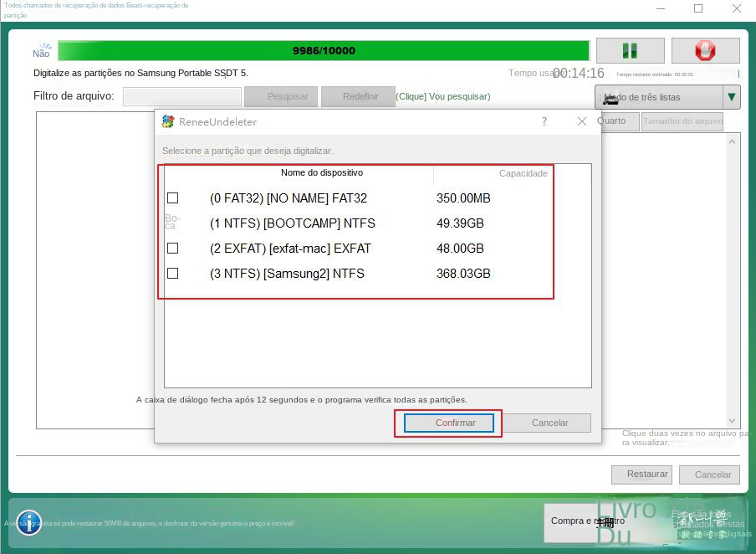Click the three-list mode combo box text
Viewport: 756px width, 554px height.
659,97
